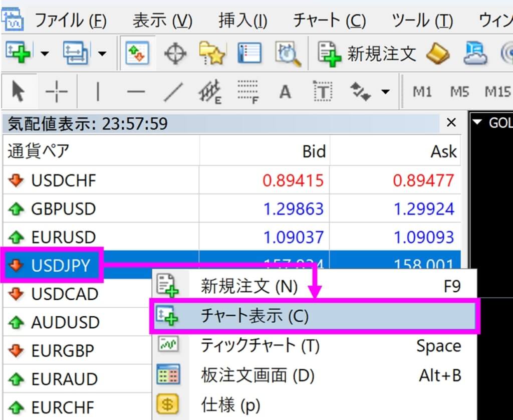Image resolution: width=513 pixels, height=420 pixels.
Task: Open the arrows objects dropdown arrow
Action: click(386, 92)
